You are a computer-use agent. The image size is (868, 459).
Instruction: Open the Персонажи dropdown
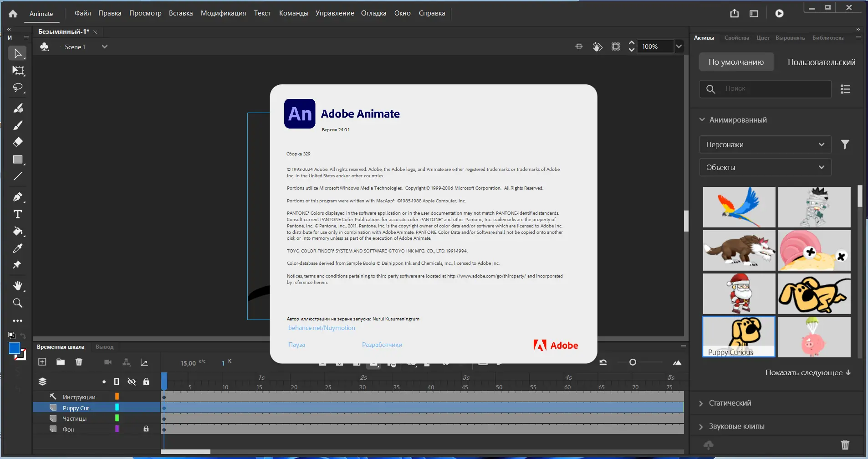pyautogui.click(x=765, y=144)
